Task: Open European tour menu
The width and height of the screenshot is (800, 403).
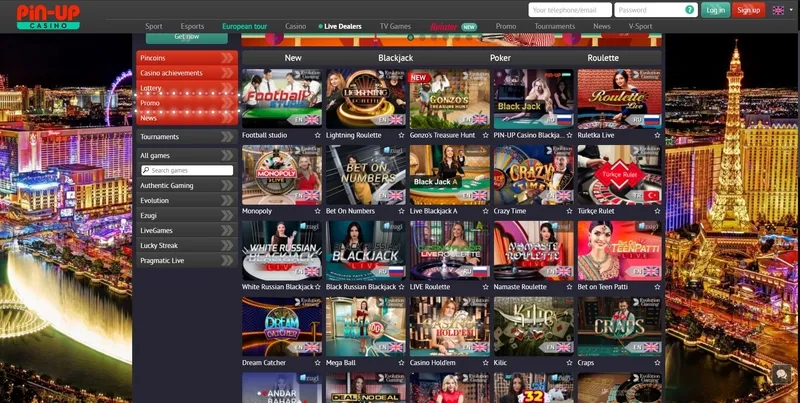Action: point(244,27)
